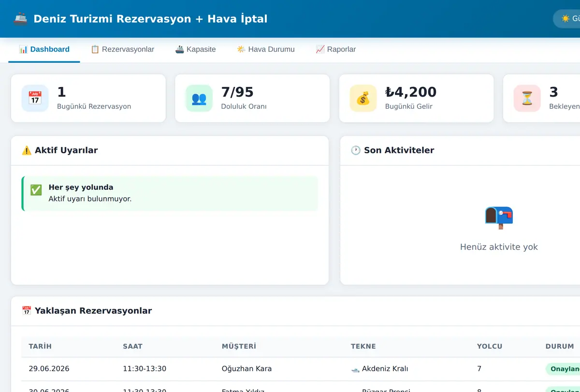
Task: Click the "Bugünkü Rezervasyon" card label
Action: click(94, 106)
